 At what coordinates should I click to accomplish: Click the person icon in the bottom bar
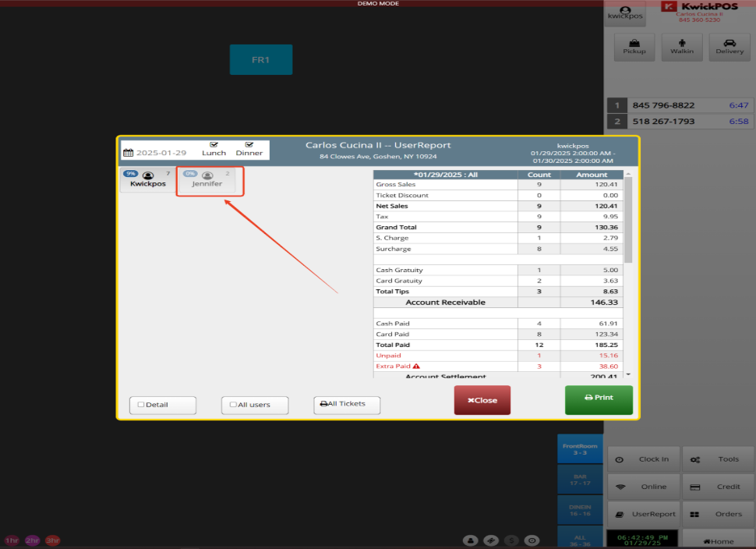(x=471, y=540)
